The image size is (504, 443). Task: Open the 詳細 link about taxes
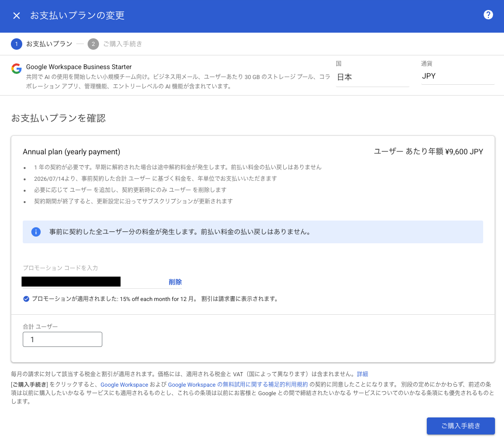(362, 374)
